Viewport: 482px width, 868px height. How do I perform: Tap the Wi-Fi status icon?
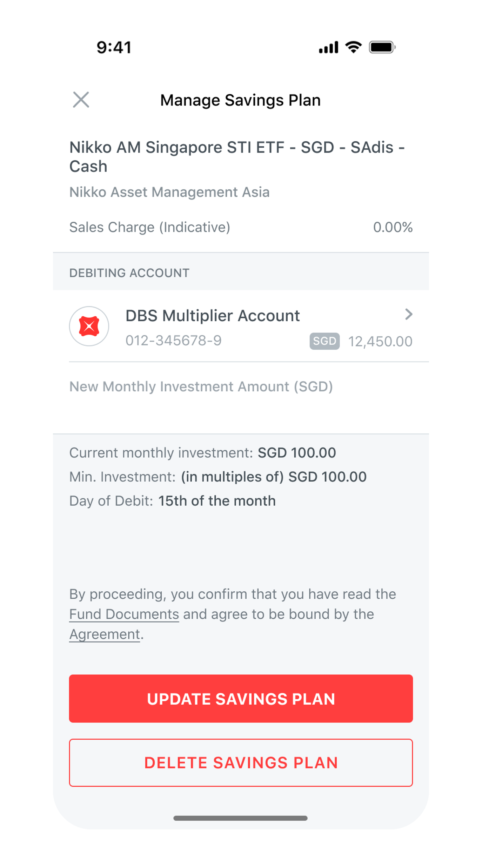(x=353, y=47)
